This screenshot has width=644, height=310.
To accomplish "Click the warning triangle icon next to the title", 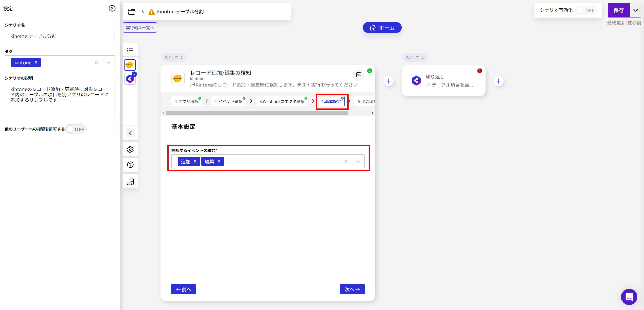I will 151,12.
